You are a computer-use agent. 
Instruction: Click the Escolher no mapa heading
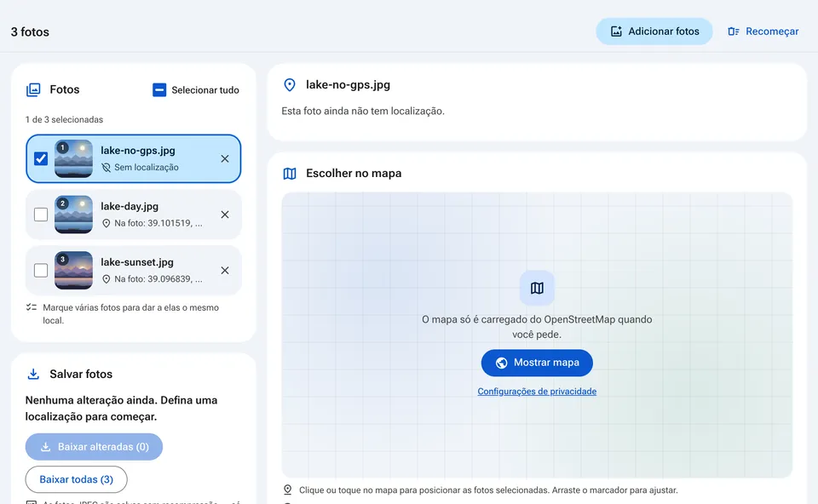[354, 174]
